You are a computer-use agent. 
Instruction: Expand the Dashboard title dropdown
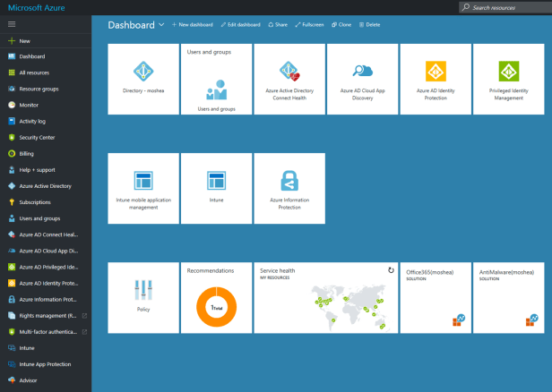point(162,25)
